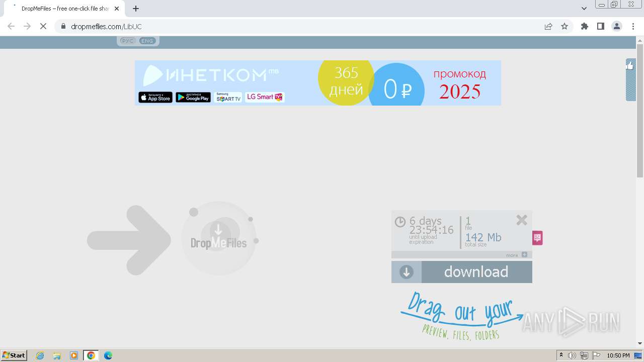Viewport: 644px width, 362px height.
Task: Close the file info panel
Action: (x=522, y=220)
